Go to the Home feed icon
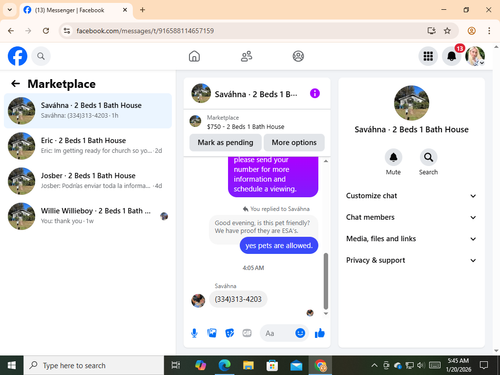Image resolution: width=500 pixels, height=375 pixels. pyautogui.click(x=194, y=56)
